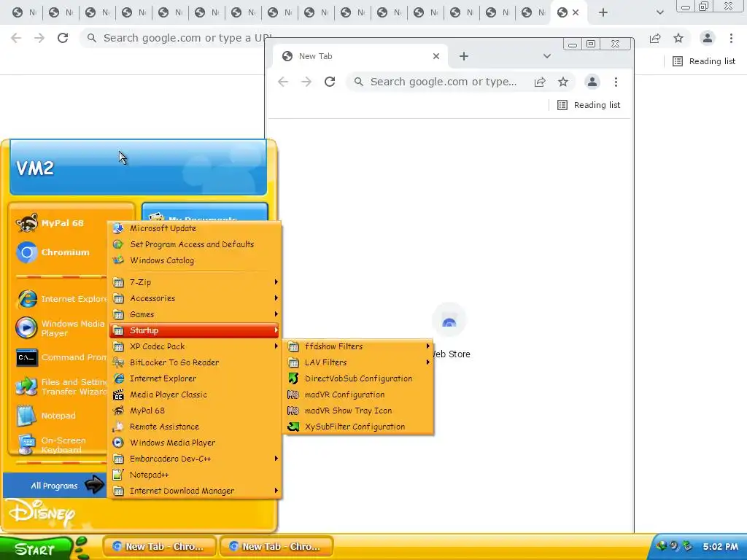Open three-dot menu in front Chromium window

[x=616, y=82]
